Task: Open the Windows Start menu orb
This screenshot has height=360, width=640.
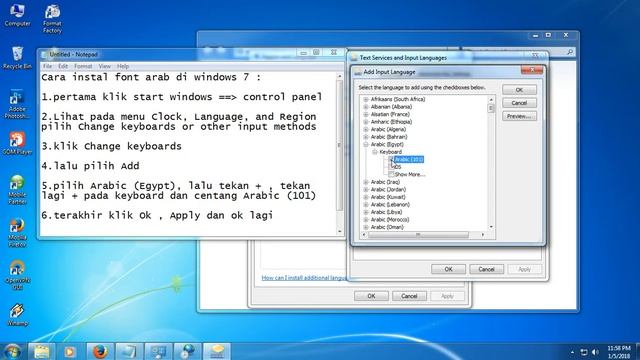Action: pyautogui.click(x=12, y=351)
